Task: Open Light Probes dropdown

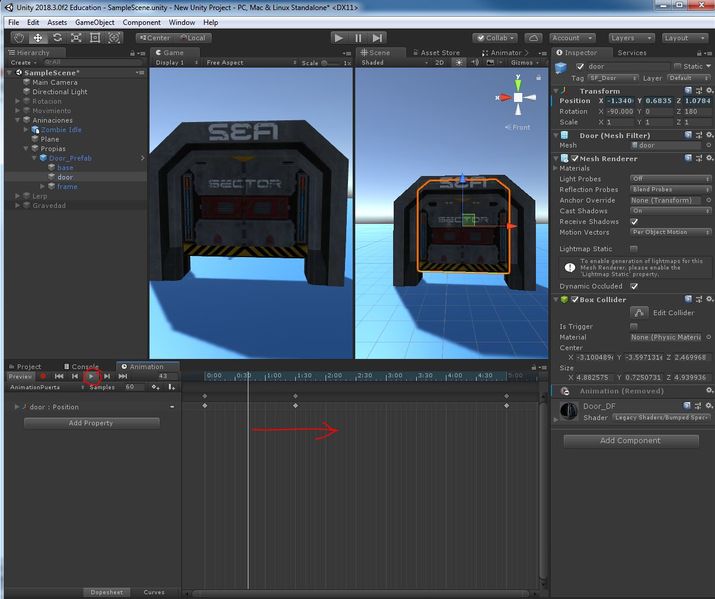Action: (x=670, y=179)
